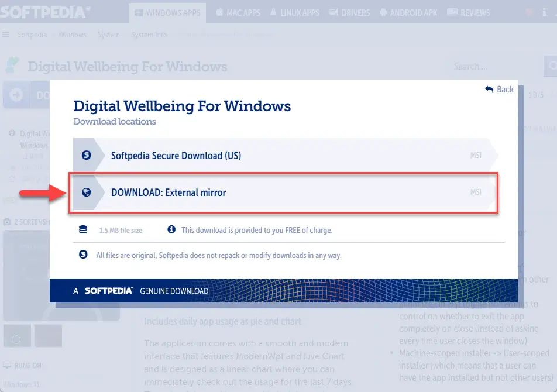Go to System breadcrumb link
This screenshot has width=557, height=392.
click(109, 35)
